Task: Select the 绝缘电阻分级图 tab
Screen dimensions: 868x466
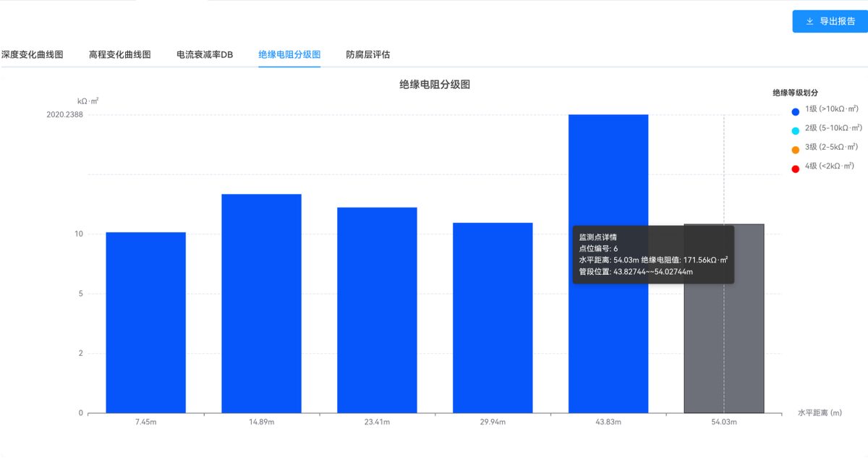Action: pos(289,54)
